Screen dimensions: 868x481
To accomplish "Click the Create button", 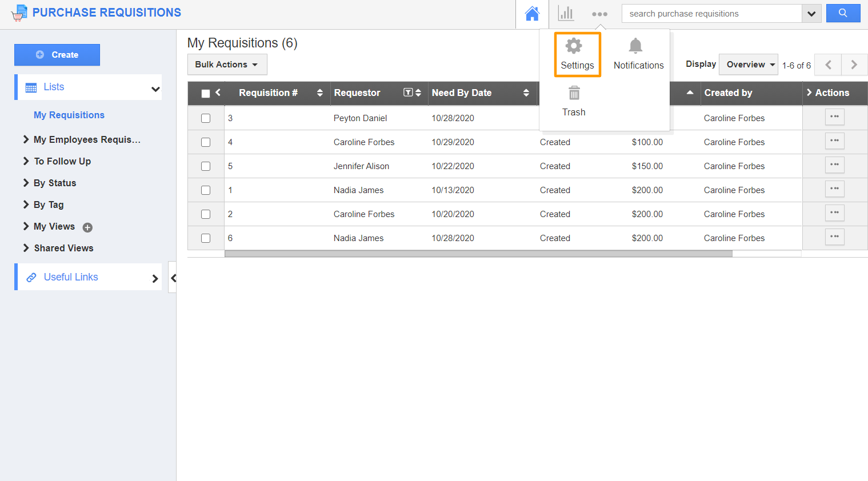I will [57, 55].
